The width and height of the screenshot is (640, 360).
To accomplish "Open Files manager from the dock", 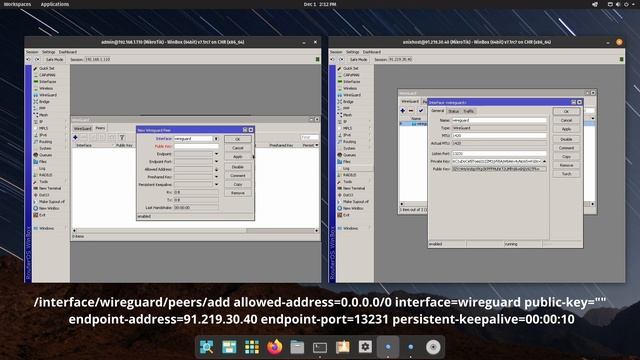I will point(297,347).
